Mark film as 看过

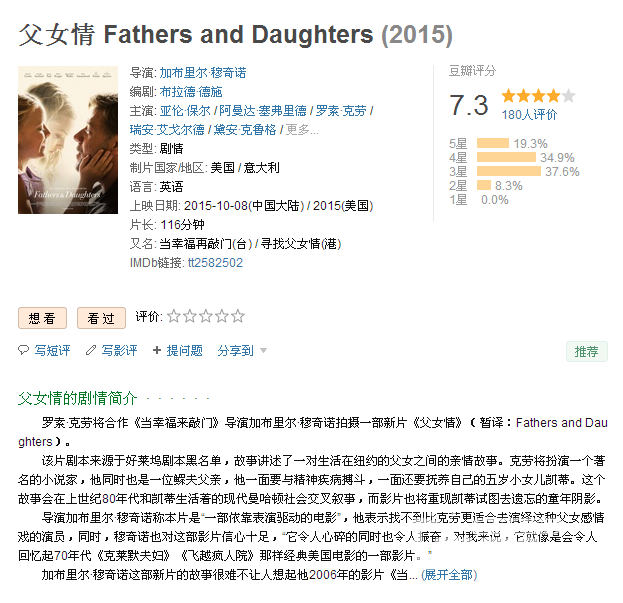click(101, 318)
